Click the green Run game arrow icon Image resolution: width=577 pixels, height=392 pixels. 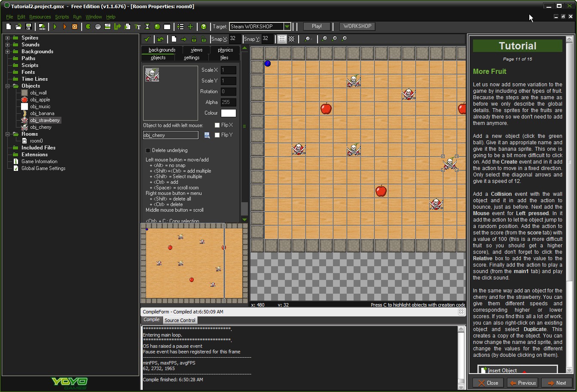[x=55, y=27]
